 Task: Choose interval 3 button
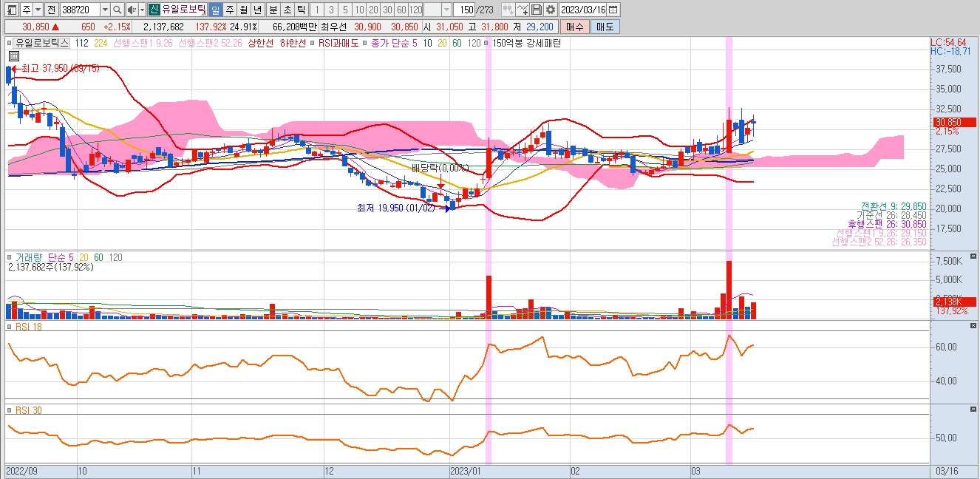[330, 10]
